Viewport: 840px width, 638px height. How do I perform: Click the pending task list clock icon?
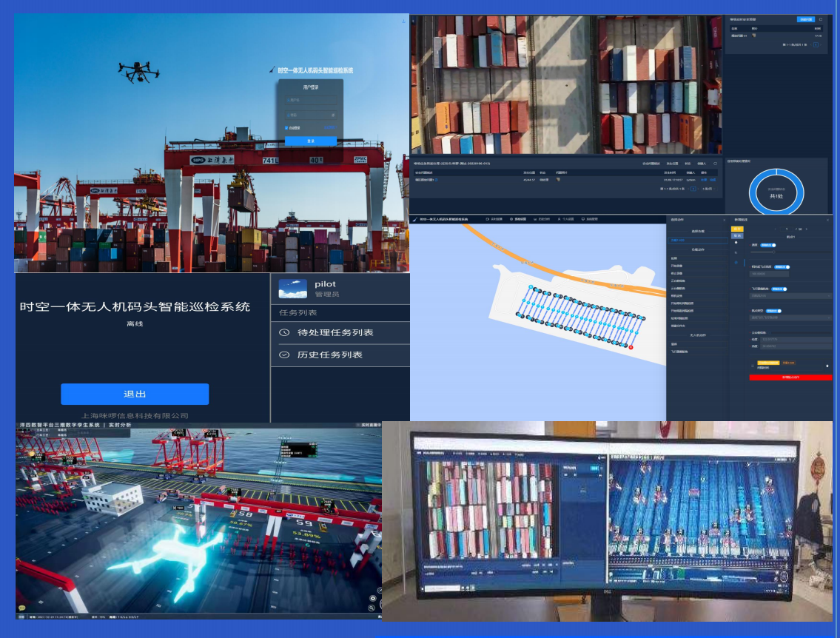(x=284, y=333)
